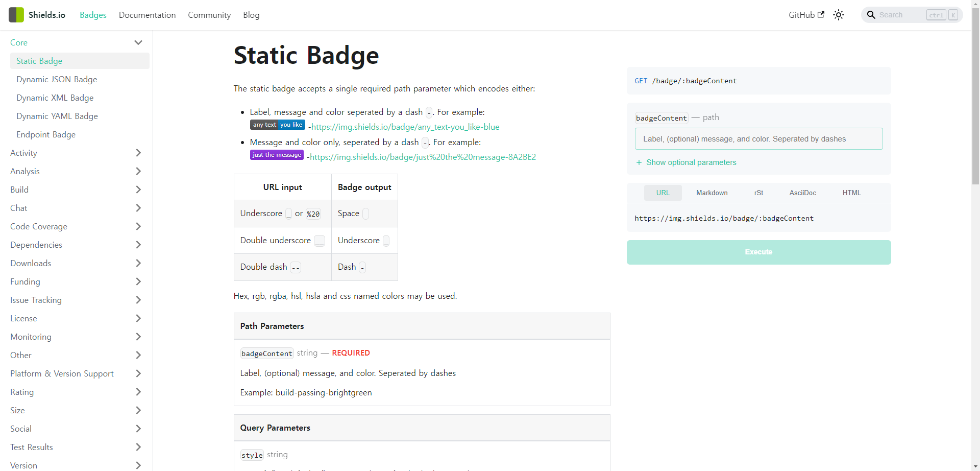Switch to the AsciiDoc tab
Screen dimensions: 980x471
coord(802,193)
